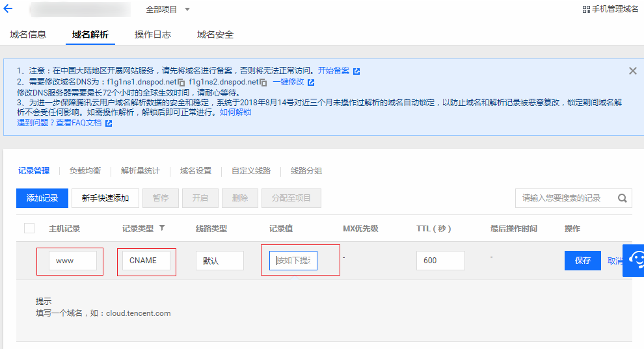644x349 pixels.
Task: Click 新手快速添加 button
Action: click(105, 198)
